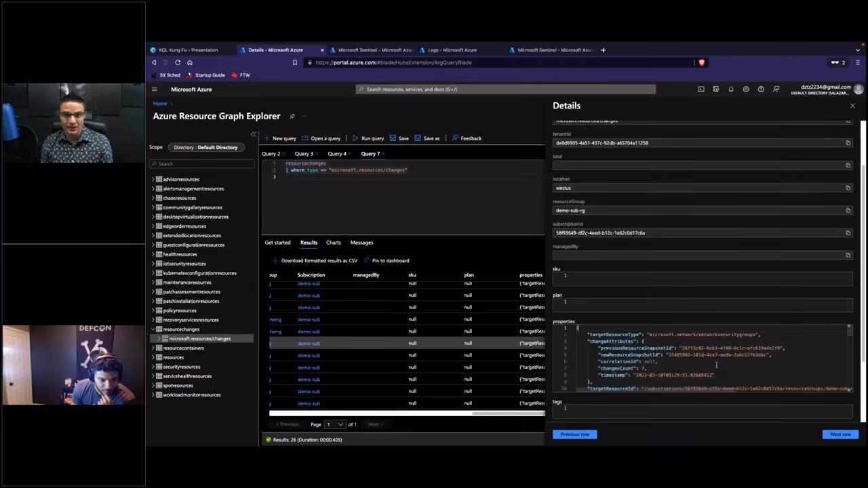The image size is (868, 488).
Task: Switch to the Query 4 tab
Action: click(x=337, y=154)
